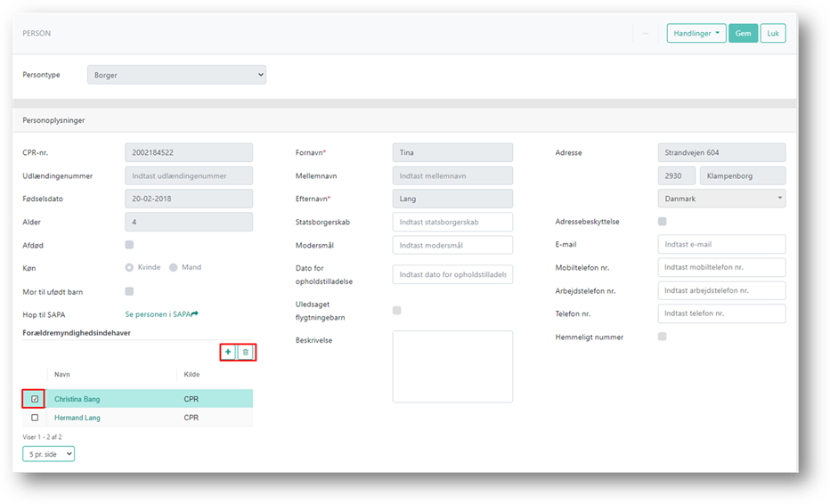Open Se personen i SAPA link
The image size is (830, 504).
(x=158, y=314)
